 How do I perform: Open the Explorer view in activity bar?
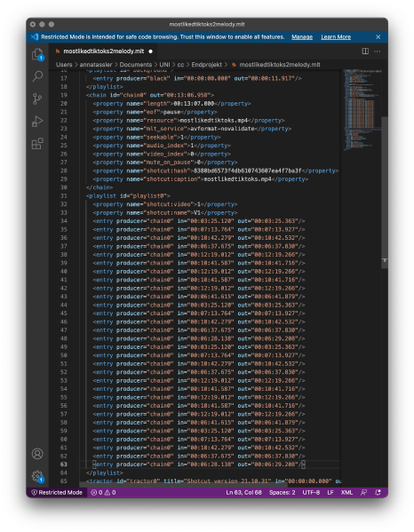(x=37, y=55)
